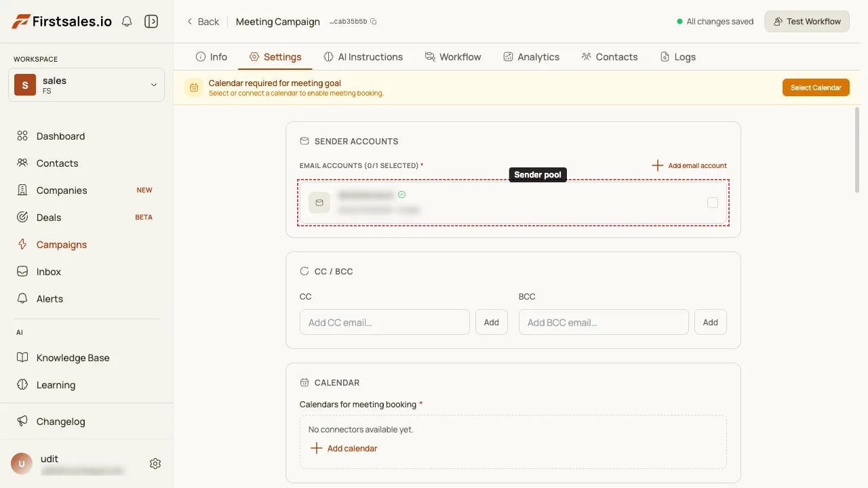Click Test Workflow button
This screenshot has width=868, height=488.
coord(807,22)
